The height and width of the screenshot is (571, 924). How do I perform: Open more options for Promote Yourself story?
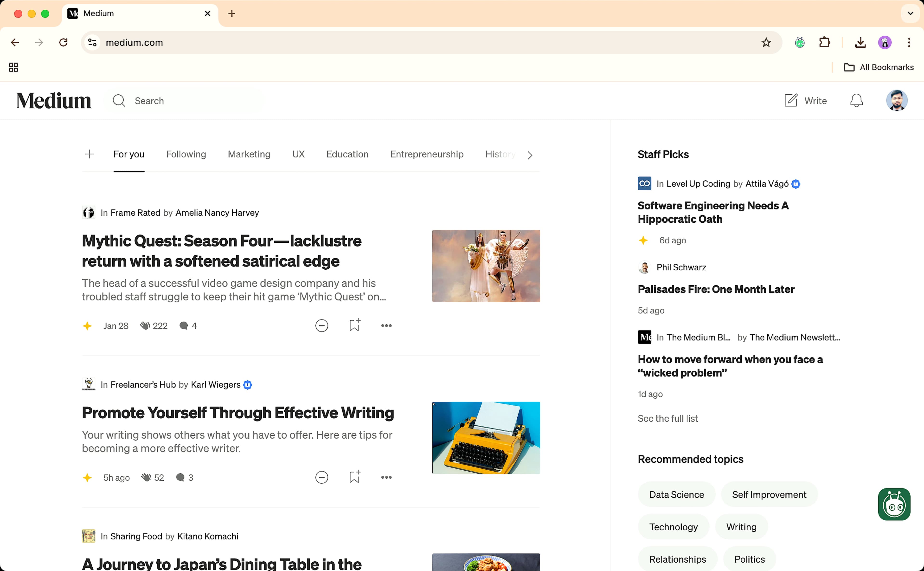click(x=386, y=477)
